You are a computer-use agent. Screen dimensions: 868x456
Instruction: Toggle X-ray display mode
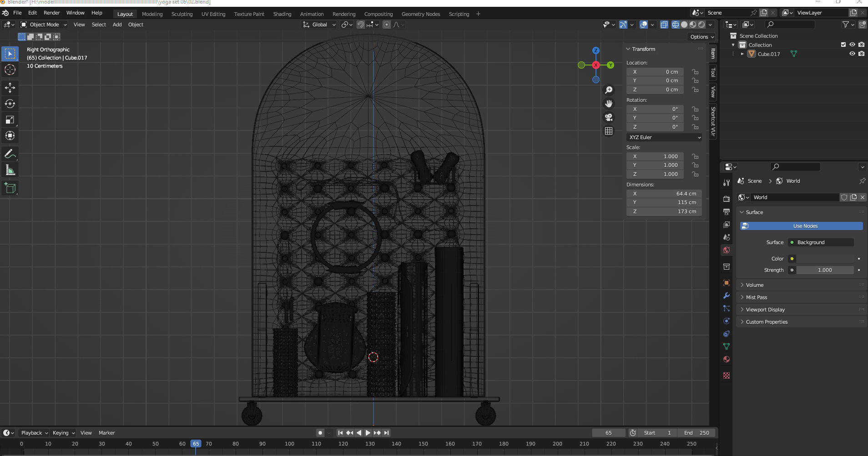(x=664, y=25)
